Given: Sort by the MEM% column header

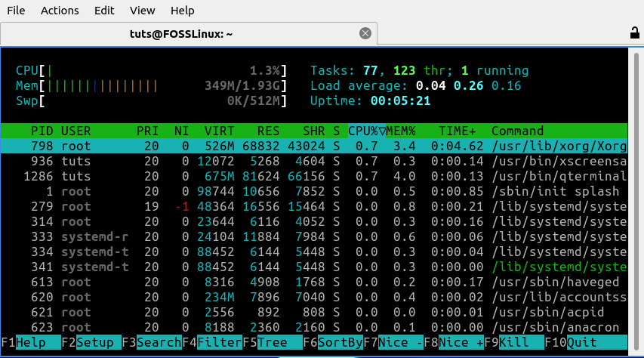Looking at the screenshot, I should pyautogui.click(x=401, y=131).
